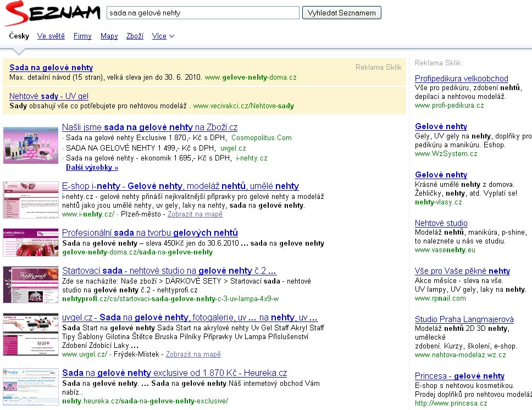This screenshot has height=410, width=532.
Task: Visit the nehtyprofi.cz startovaci-sada URL
Action: (170, 299)
